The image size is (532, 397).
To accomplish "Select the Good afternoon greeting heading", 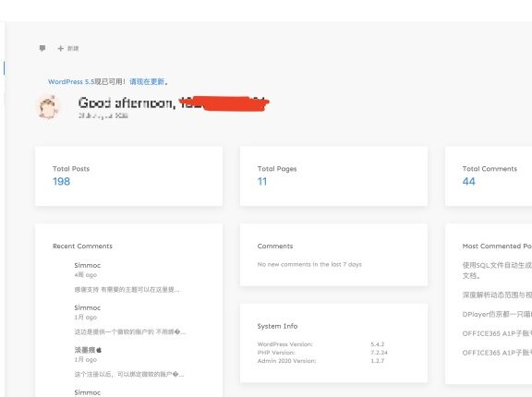I will point(174,102).
